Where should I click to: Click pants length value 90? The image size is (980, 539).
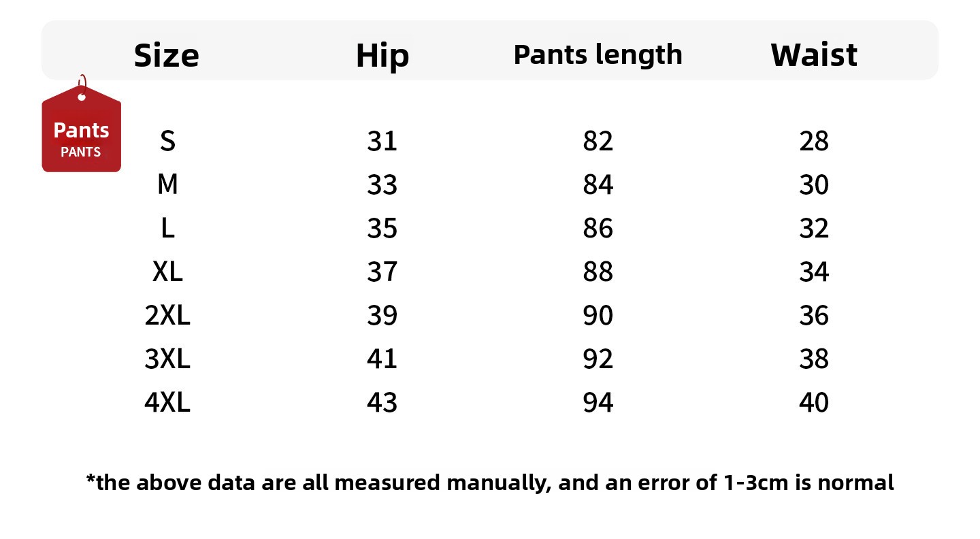click(598, 316)
